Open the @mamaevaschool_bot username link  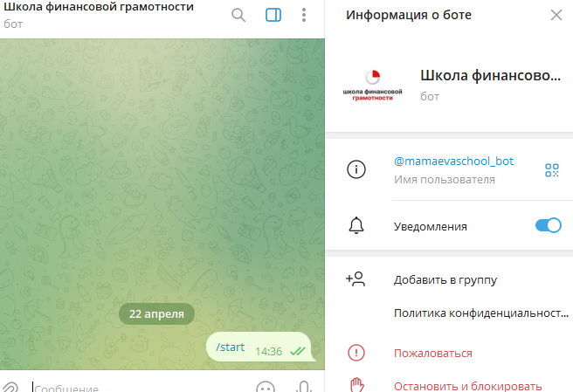[453, 161]
